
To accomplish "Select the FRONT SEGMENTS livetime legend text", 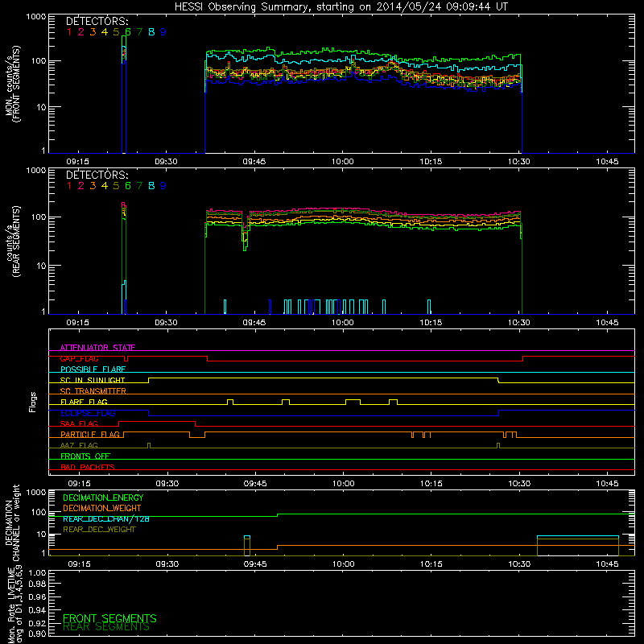I will pyautogui.click(x=109, y=618).
